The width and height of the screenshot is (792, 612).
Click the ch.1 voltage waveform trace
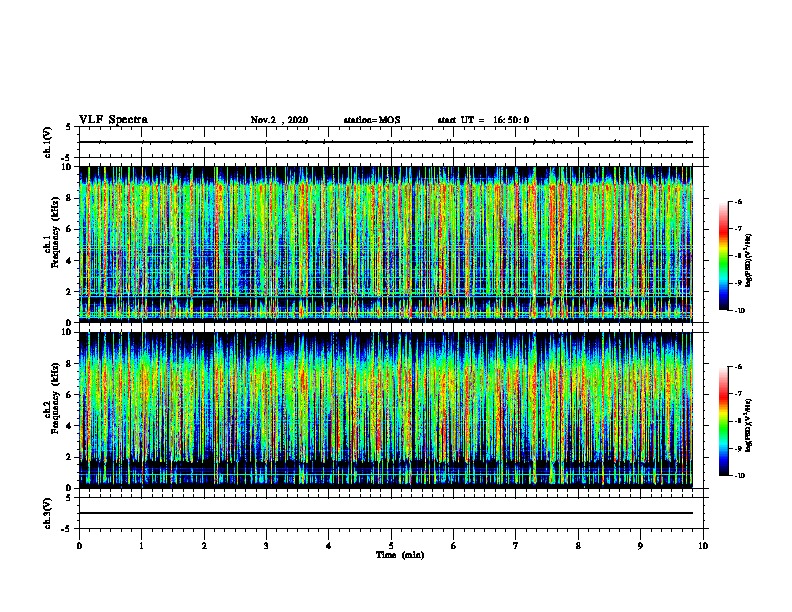coord(386,142)
